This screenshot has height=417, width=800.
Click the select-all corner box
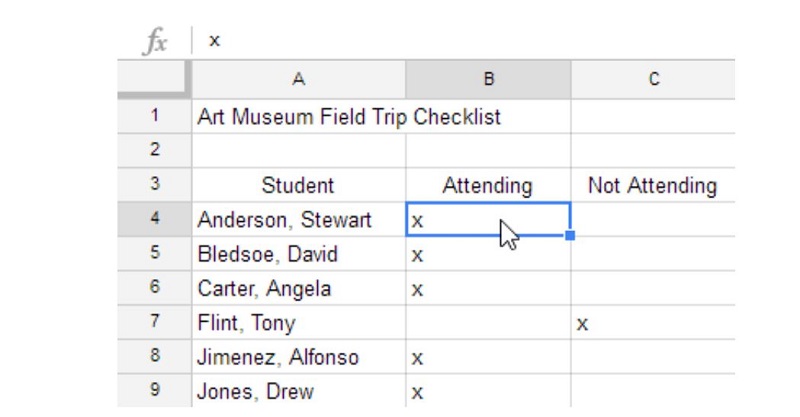click(154, 79)
